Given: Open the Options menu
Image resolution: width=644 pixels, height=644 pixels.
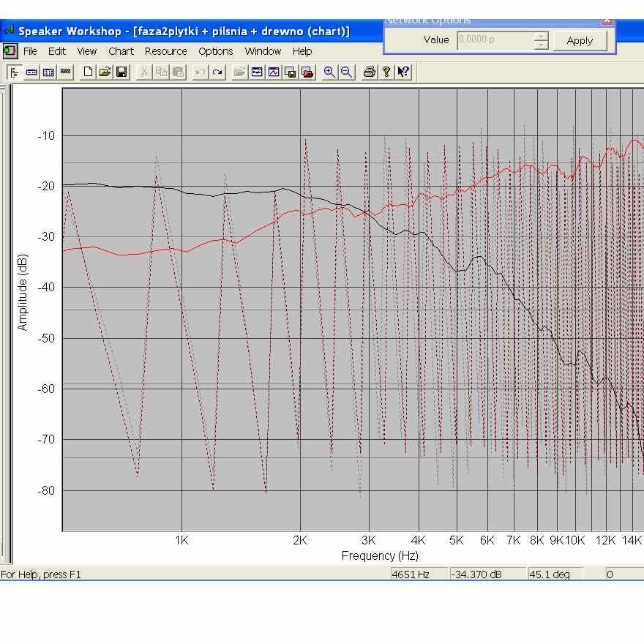Looking at the screenshot, I should [x=216, y=51].
